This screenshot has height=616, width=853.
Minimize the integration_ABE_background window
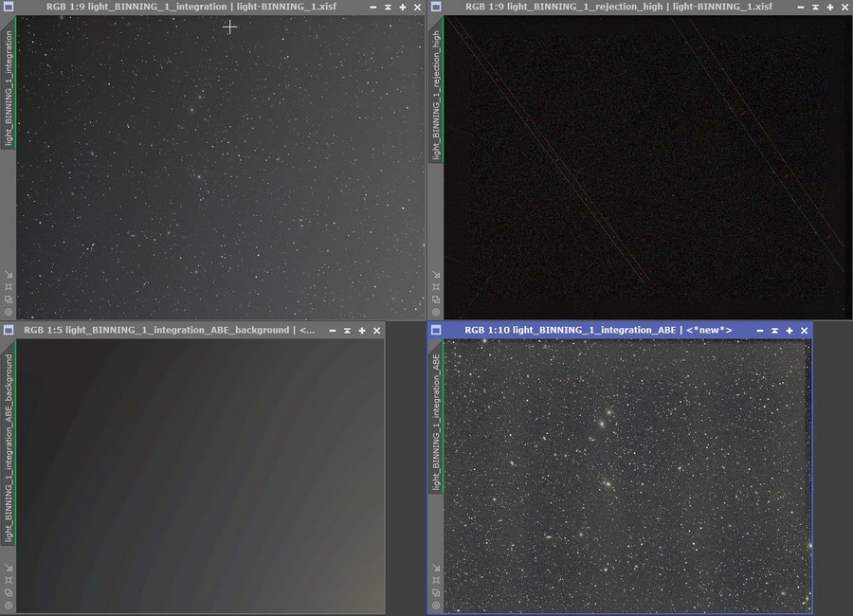pos(331,330)
